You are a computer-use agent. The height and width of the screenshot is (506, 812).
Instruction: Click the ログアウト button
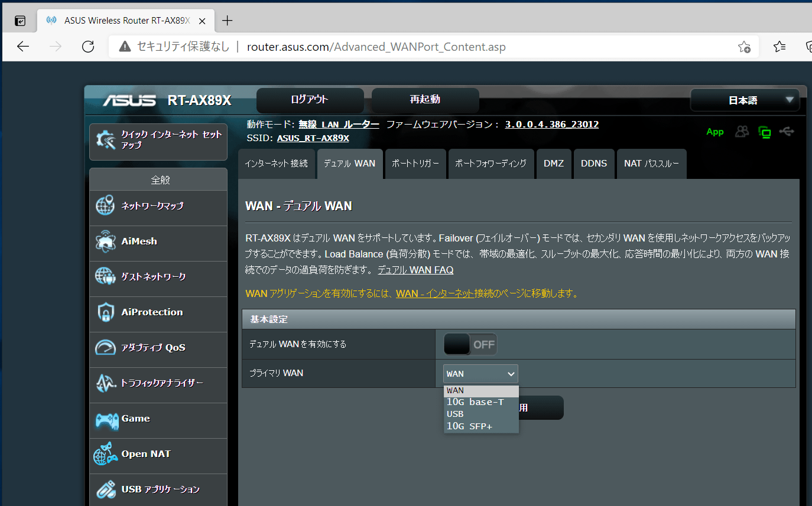point(310,100)
